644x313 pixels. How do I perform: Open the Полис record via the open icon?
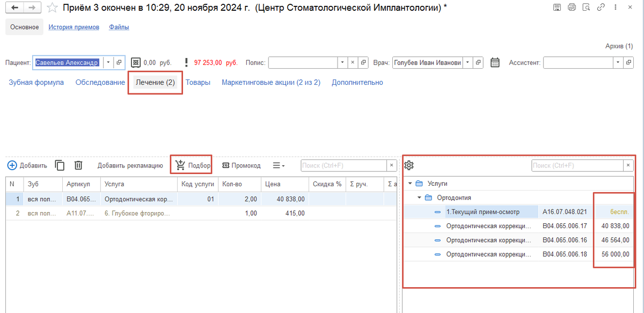(363, 62)
